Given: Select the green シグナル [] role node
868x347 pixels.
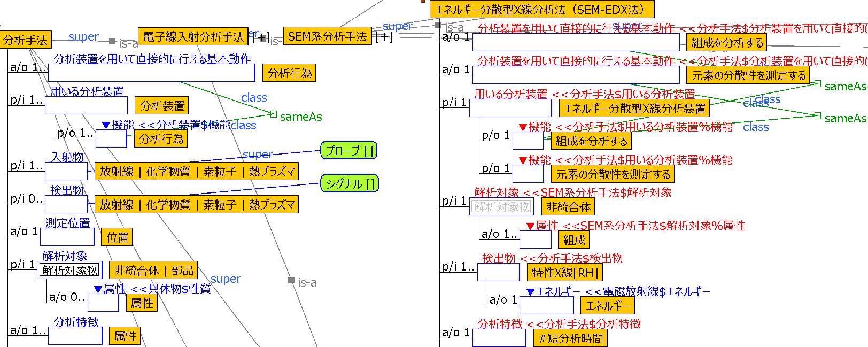Looking at the screenshot, I should pos(350,184).
